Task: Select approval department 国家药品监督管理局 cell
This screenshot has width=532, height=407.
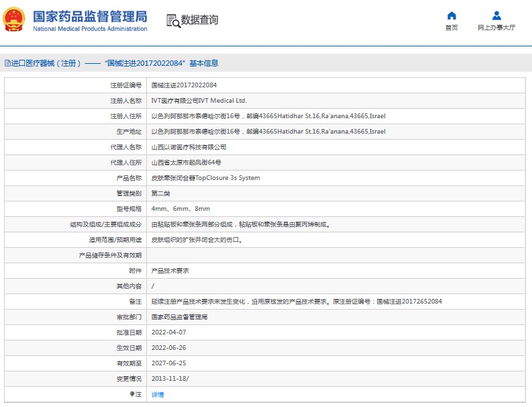Action: coord(179,317)
